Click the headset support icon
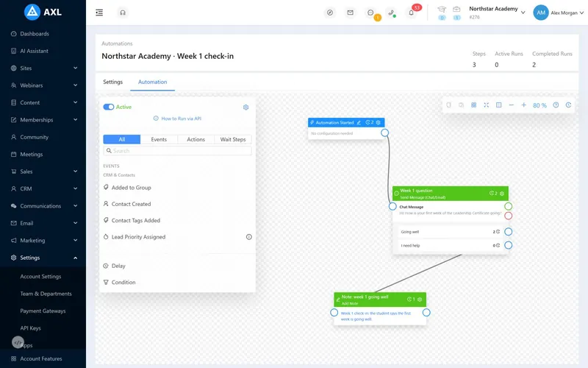 [x=123, y=13]
